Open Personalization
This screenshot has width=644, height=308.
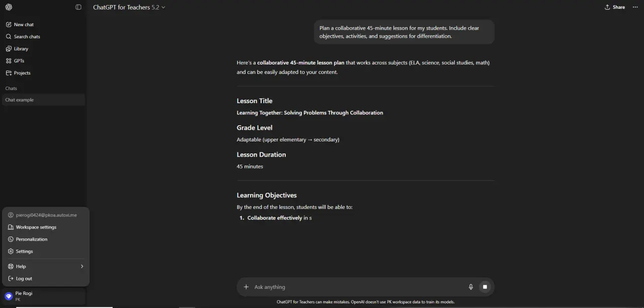[46, 239]
